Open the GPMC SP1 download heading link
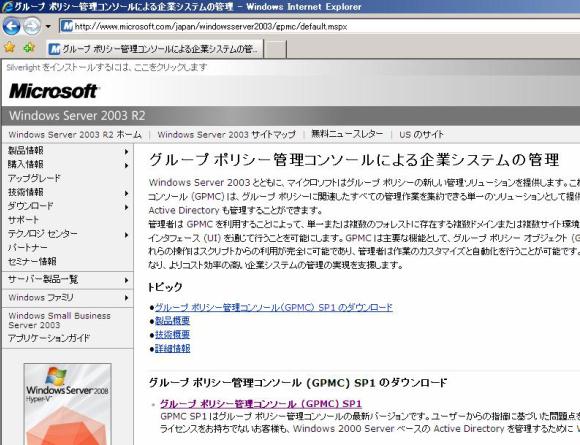 [x=261, y=404]
